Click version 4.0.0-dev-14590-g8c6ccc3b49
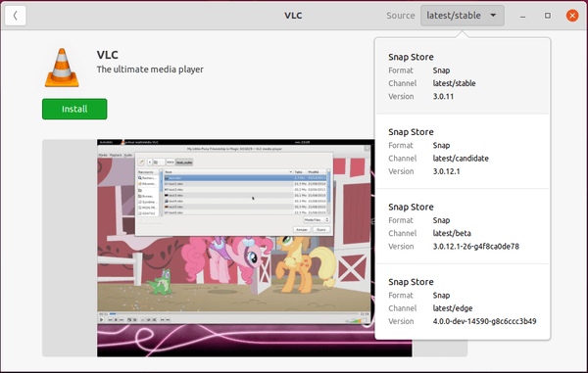Screen dimensions: 588x373 coord(484,321)
